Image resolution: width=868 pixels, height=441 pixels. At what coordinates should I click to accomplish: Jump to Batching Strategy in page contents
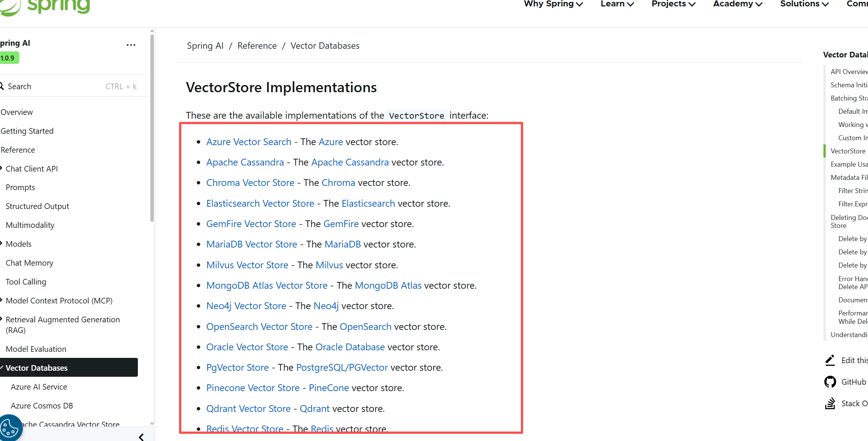coord(849,98)
